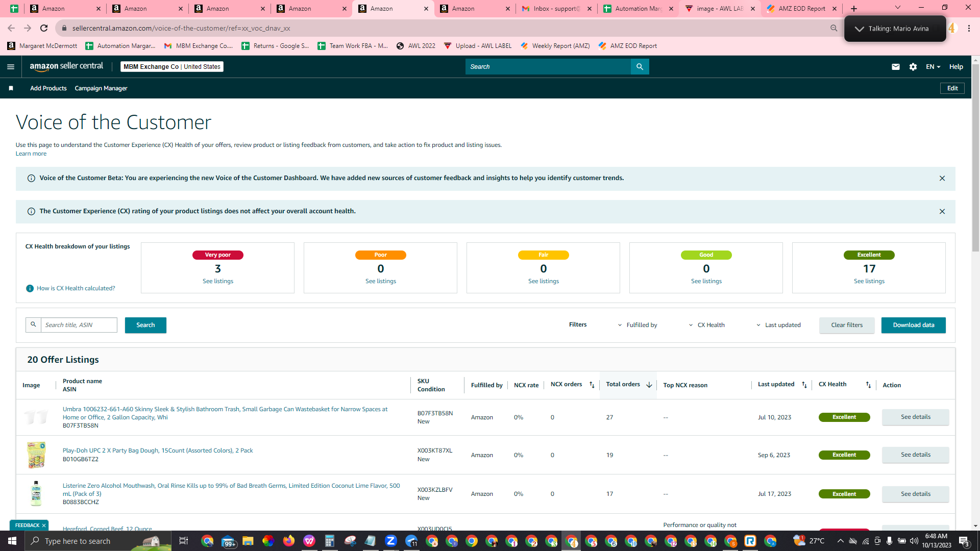Viewport: 980px width, 551px height.
Task: Click the Amazon Seller Central logo
Action: click(66, 66)
